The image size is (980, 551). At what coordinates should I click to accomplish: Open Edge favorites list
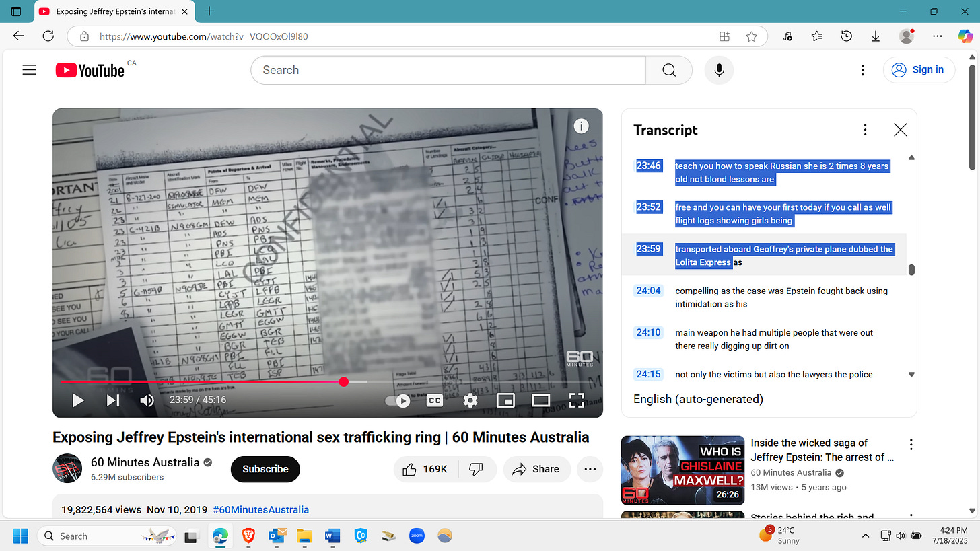[817, 36]
